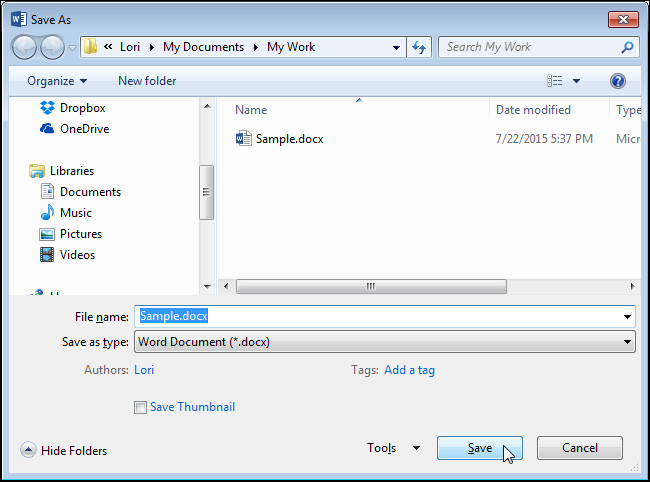Click Lori in the address path
650x482 pixels.
130,47
